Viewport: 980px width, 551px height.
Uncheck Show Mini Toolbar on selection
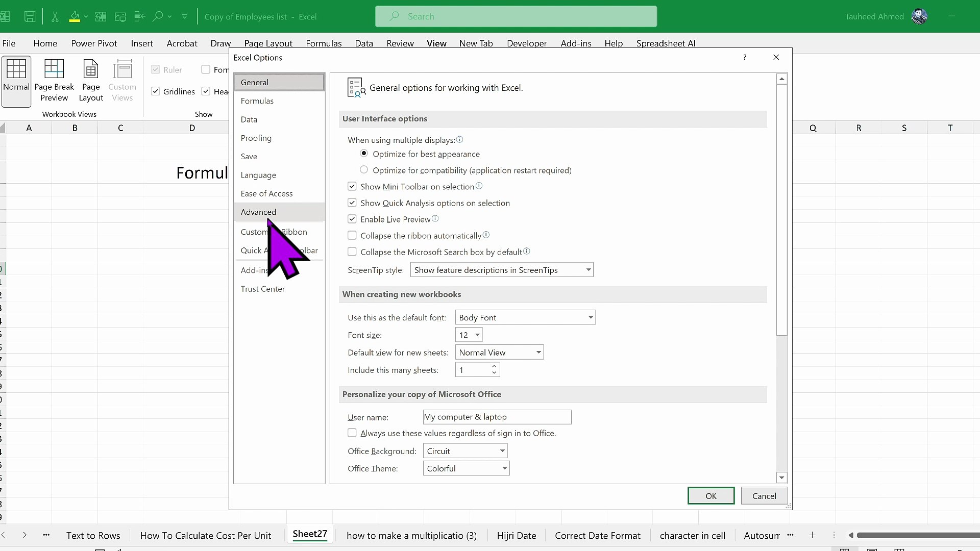pos(352,187)
